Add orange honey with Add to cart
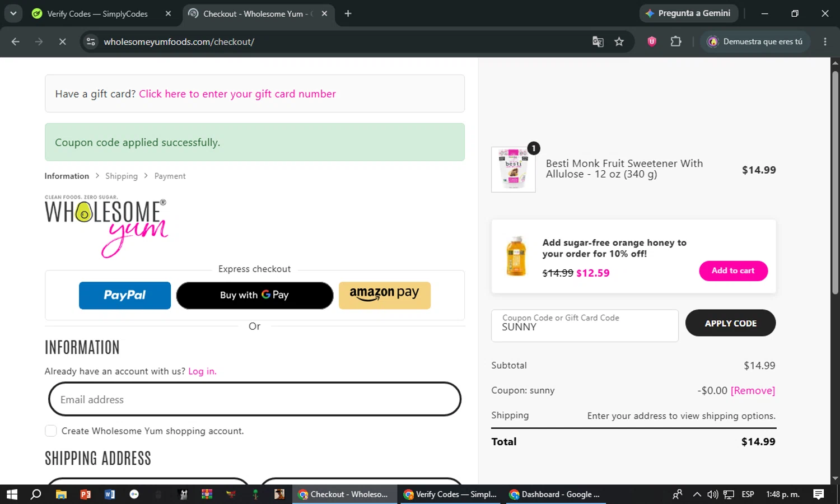This screenshot has width=840, height=504. (x=733, y=271)
